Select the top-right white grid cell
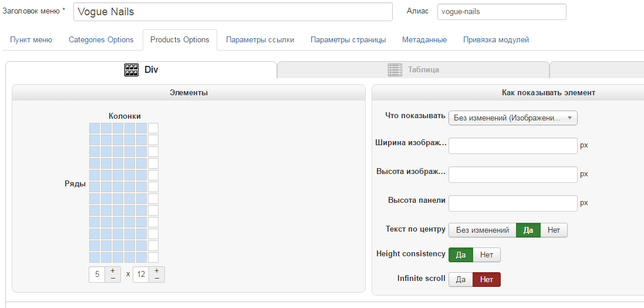This screenshot has height=308, width=644. pos(153,128)
